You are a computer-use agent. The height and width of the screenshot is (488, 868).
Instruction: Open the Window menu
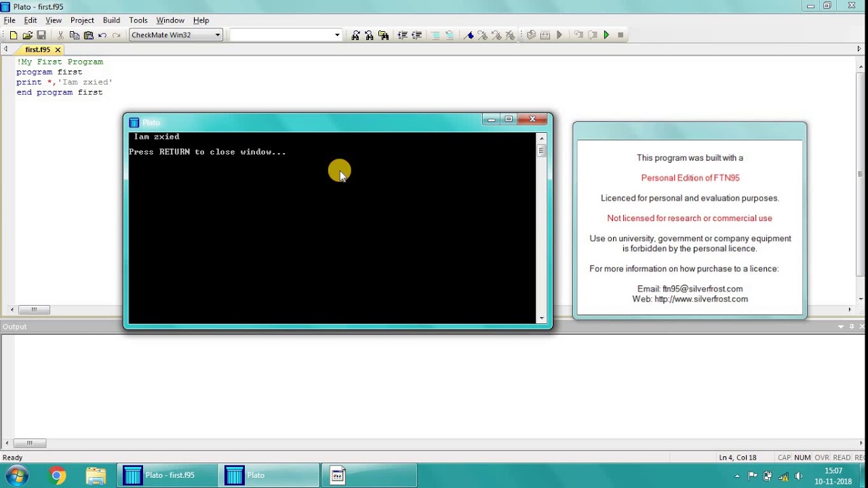coord(170,20)
